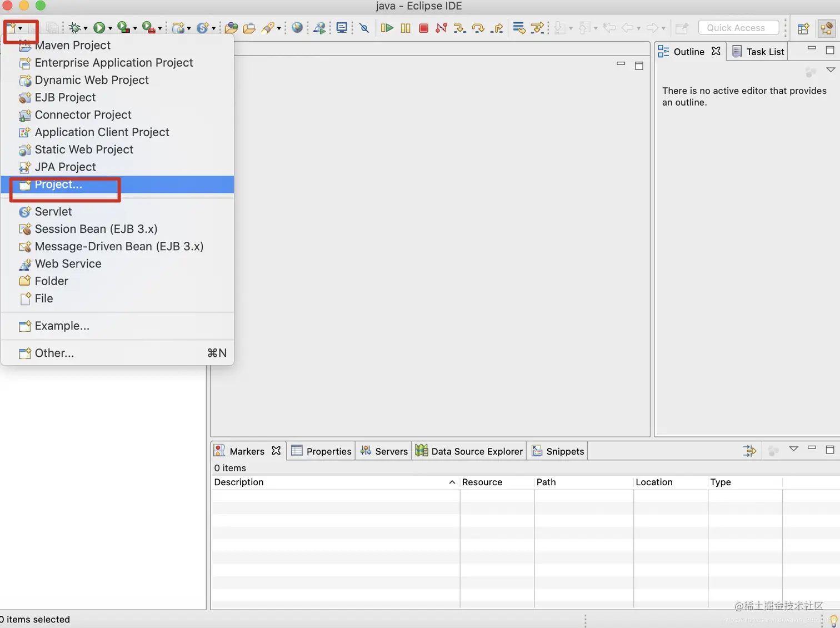Switch to the Properties tab
Screen dimensions: 840x628
[x=322, y=451]
